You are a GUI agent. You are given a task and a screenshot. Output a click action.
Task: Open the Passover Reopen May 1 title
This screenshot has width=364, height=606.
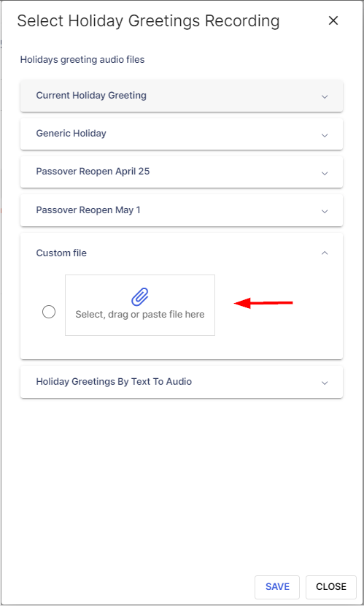[x=88, y=210]
